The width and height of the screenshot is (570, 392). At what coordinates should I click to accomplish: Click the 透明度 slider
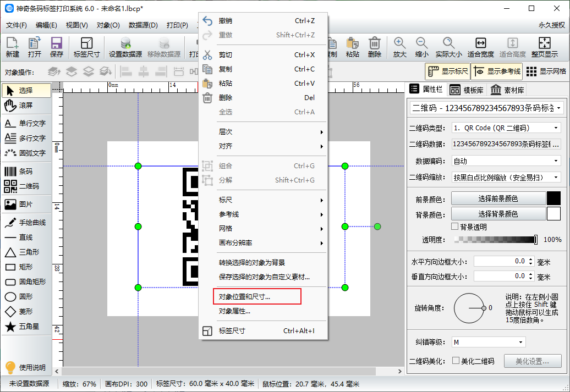click(496, 239)
